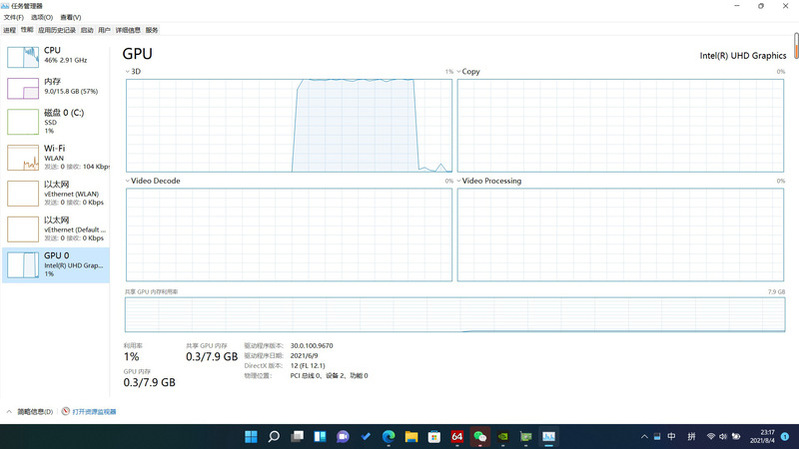Open the Video Decode engine dropdown

click(153, 181)
